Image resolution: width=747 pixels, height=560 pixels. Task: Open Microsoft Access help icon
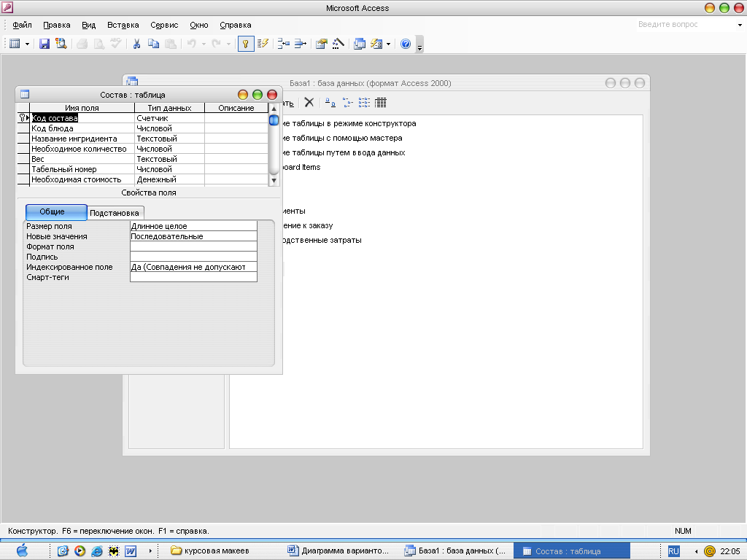406,44
